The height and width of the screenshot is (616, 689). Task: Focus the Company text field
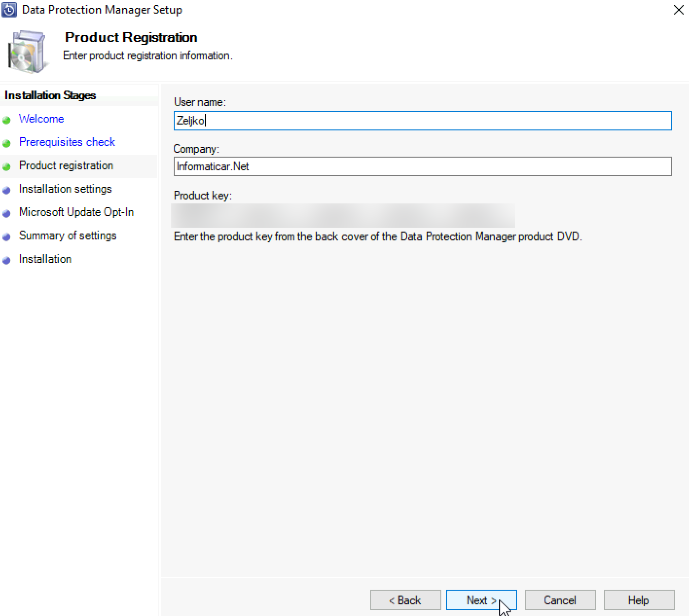pyautogui.click(x=422, y=166)
